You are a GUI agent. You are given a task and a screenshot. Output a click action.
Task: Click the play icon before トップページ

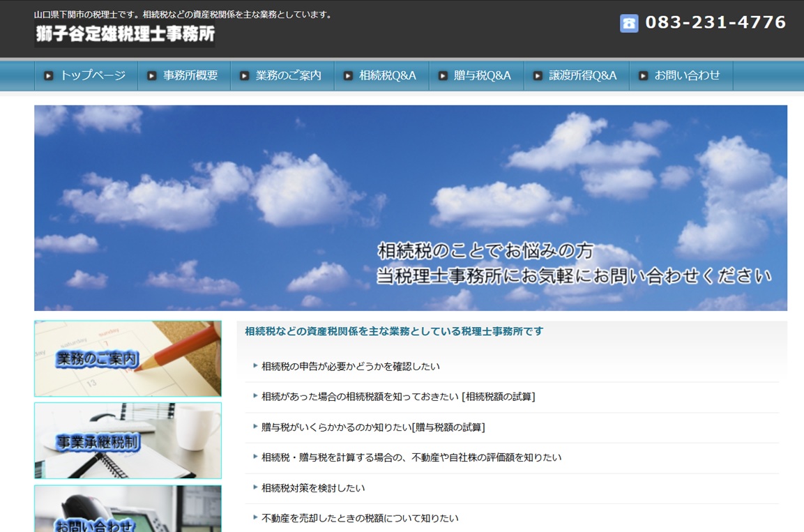click(48, 76)
